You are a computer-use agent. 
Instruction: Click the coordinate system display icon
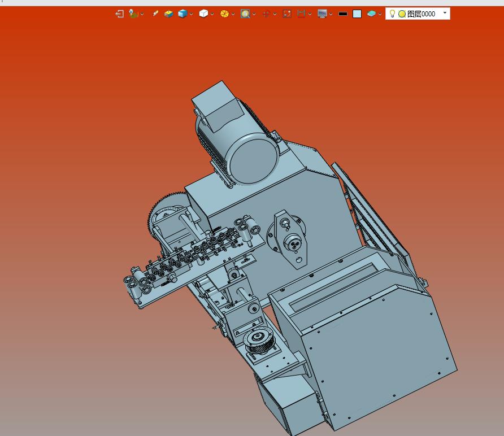coord(133,14)
